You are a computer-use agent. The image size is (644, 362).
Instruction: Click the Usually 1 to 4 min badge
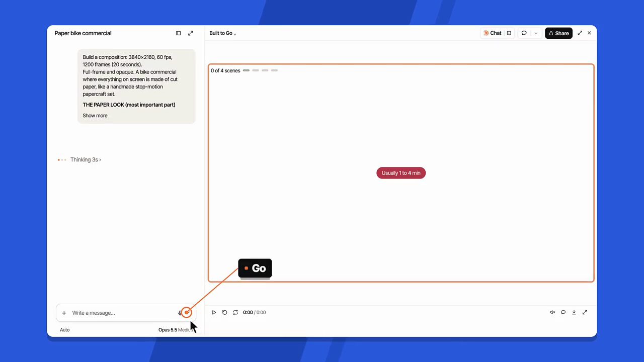401,173
